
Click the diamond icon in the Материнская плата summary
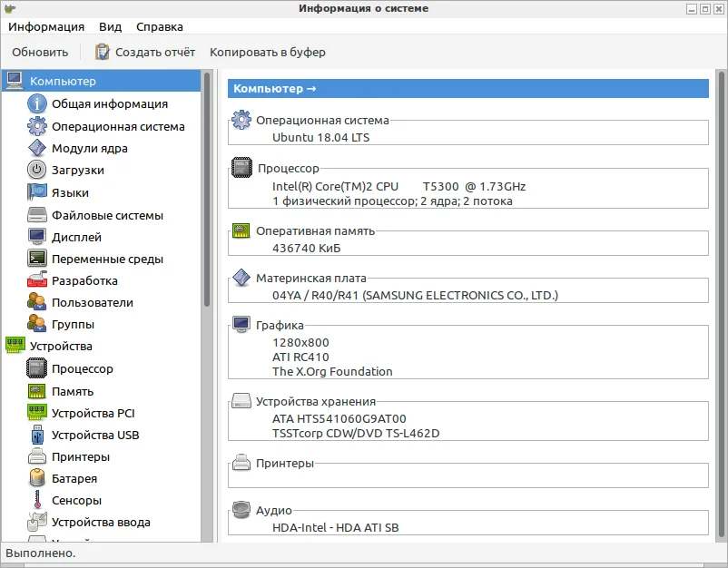point(241,278)
